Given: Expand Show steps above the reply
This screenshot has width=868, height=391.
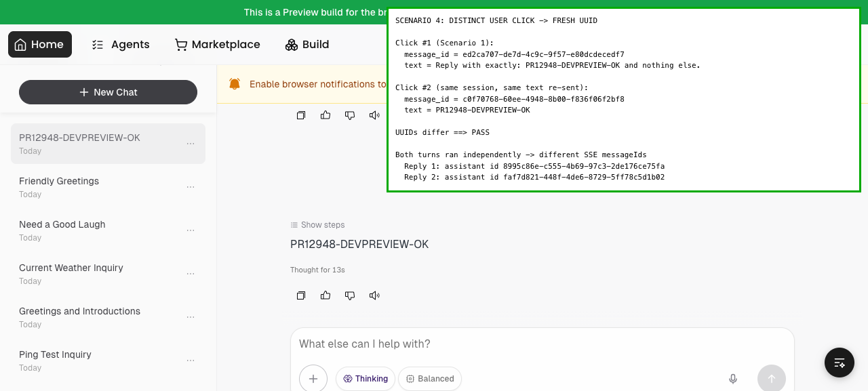Looking at the screenshot, I should [317, 225].
